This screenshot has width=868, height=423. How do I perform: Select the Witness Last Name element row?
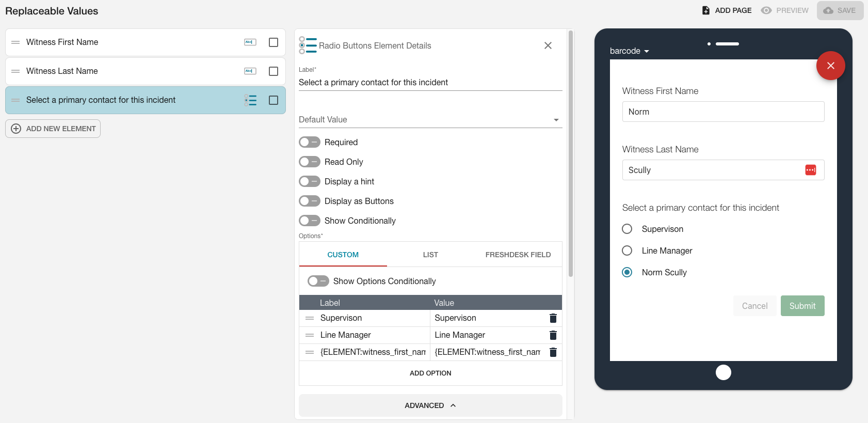pyautogui.click(x=146, y=71)
